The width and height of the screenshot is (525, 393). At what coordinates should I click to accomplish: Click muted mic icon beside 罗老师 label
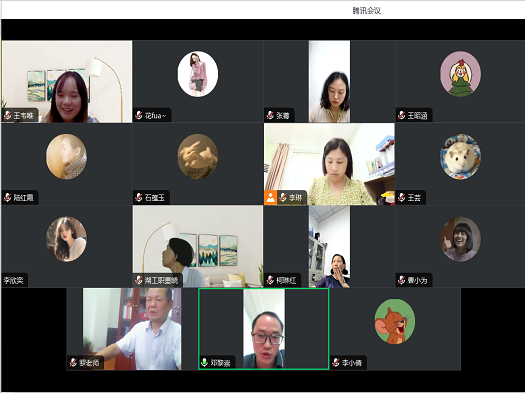click(x=73, y=362)
